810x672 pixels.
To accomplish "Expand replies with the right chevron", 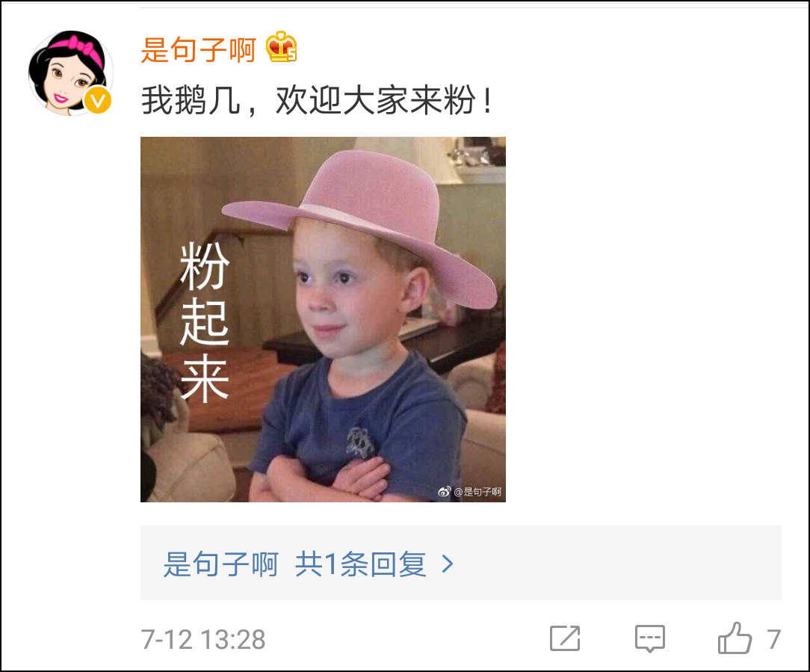I will click(448, 564).
